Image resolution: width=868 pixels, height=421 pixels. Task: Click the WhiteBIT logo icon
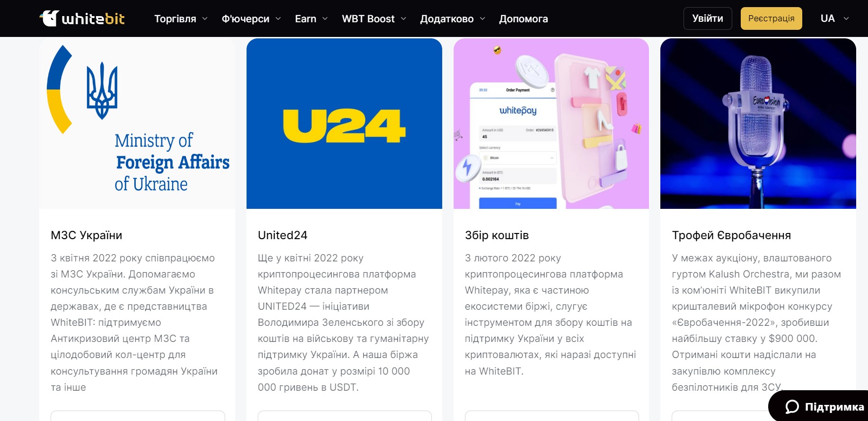click(x=49, y=18)
